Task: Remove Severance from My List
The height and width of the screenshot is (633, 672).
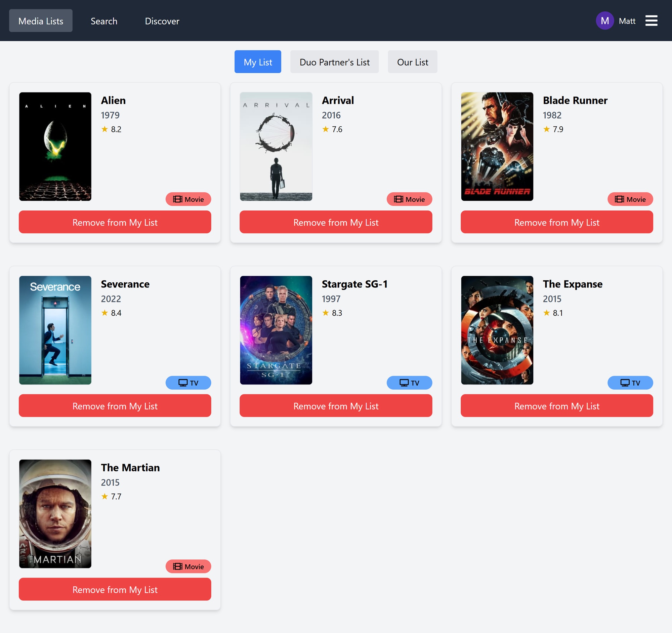Action: 115,406
